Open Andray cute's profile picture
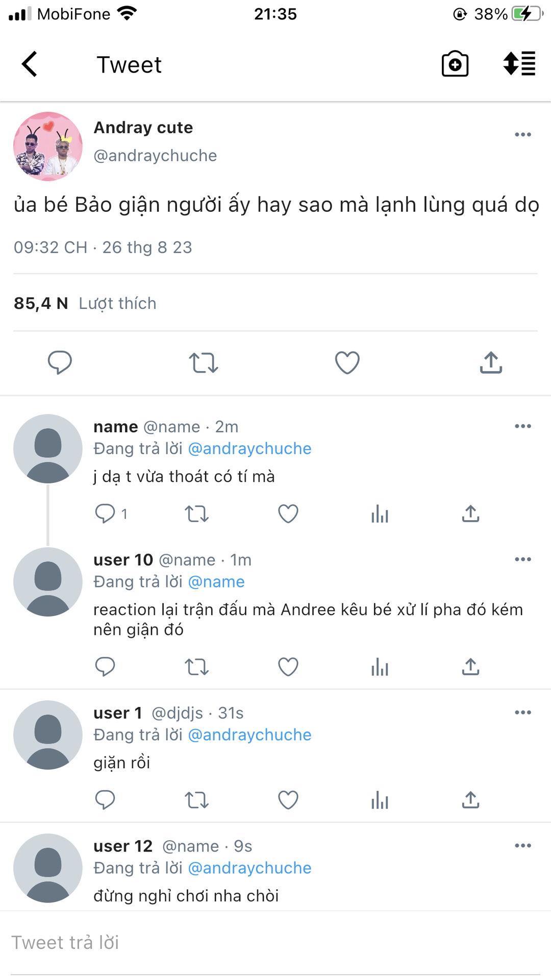 tap(48, 146)
